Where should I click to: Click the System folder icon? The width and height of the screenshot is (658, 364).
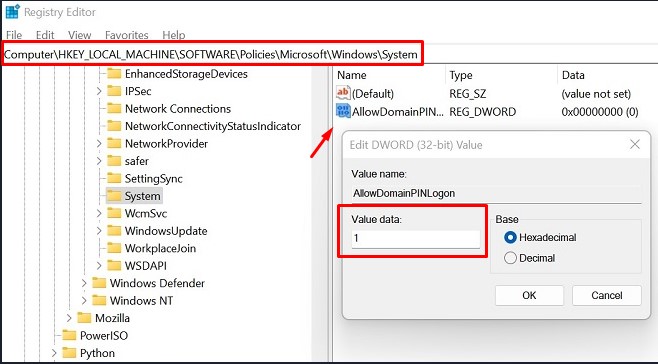coord(114,196)
